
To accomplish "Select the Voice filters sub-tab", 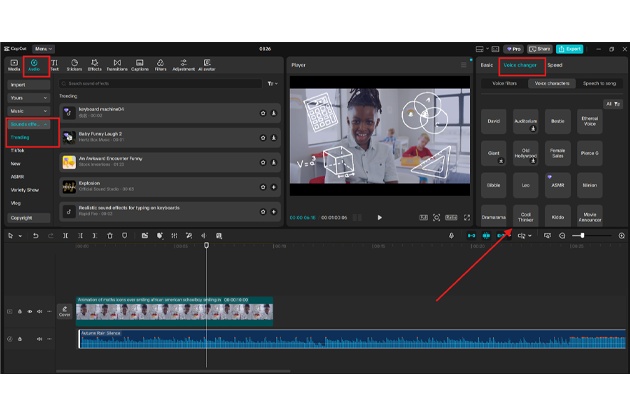I will click(x=504, y=83).
